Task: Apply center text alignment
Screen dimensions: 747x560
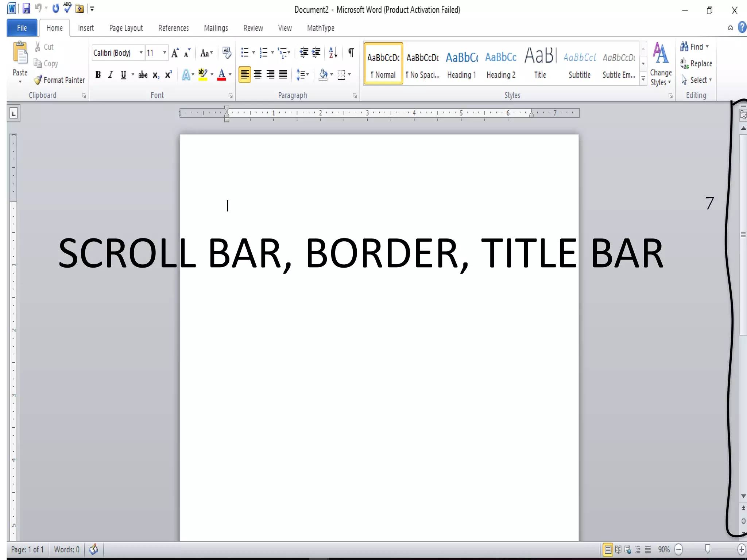Action: (258, 75)
